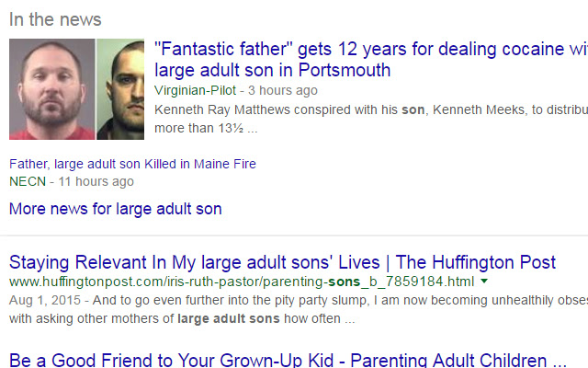
Task: Click the dark-haired man mugshot thumbnail
Action: tap(121, 89)
